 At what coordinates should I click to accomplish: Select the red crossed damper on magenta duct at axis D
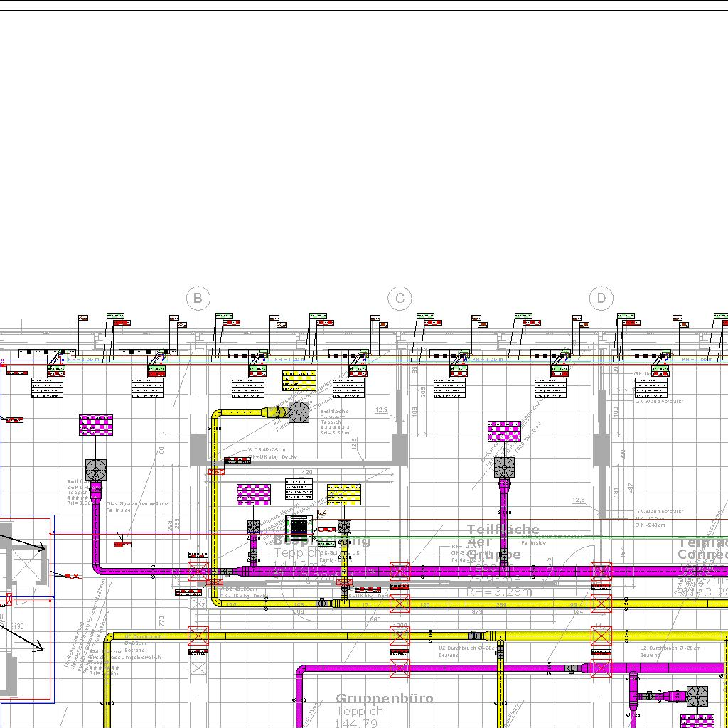(x=601, y=571)
